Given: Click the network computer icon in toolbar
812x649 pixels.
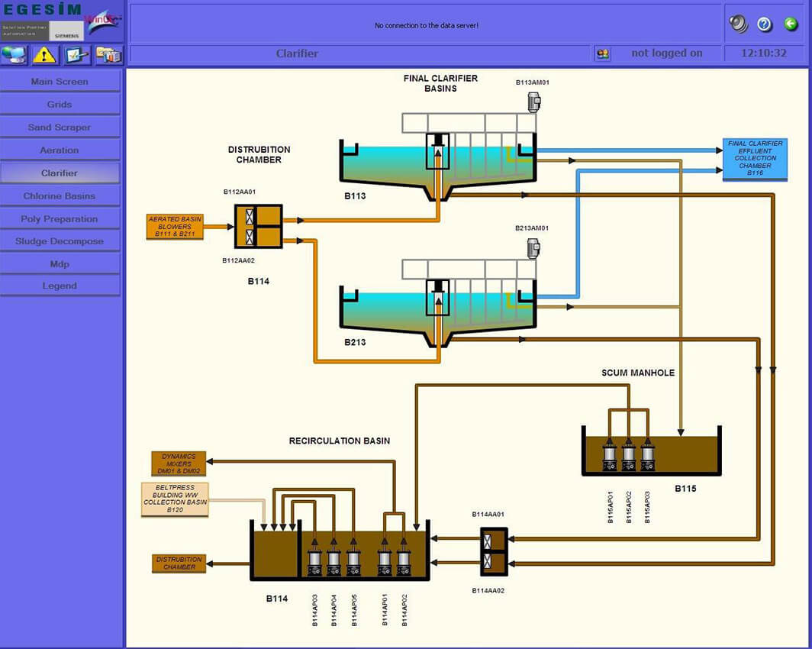Looking at the screenshot, I should tap(14, 54).
